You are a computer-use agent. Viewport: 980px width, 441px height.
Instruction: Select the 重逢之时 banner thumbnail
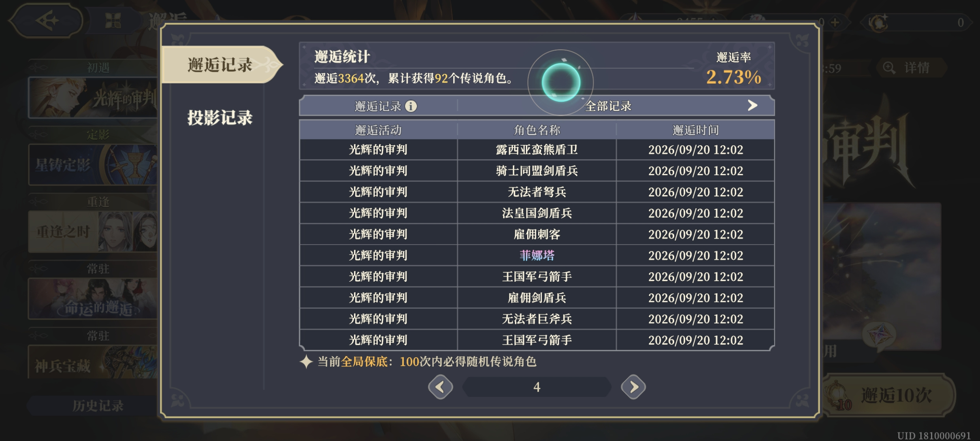(93, 232)
